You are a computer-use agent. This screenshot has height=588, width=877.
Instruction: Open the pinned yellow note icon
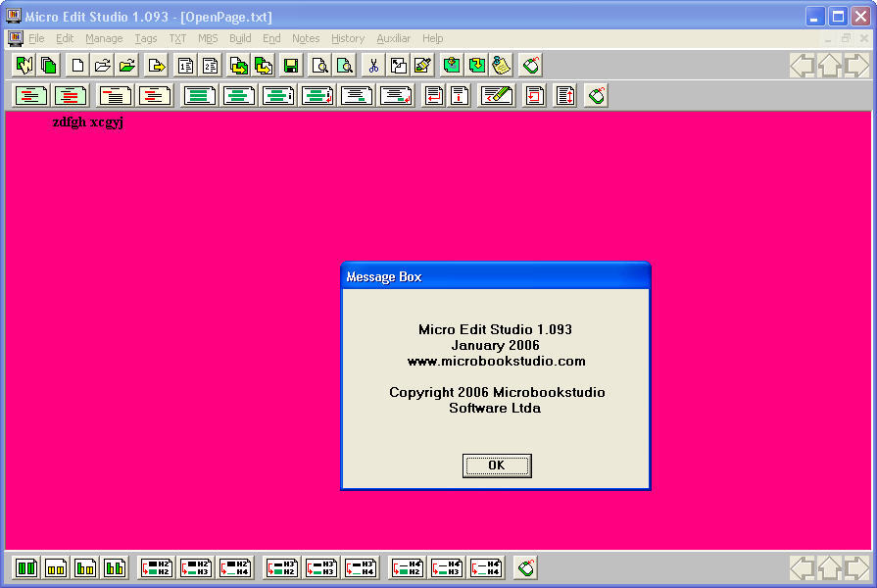click(501, 66)
